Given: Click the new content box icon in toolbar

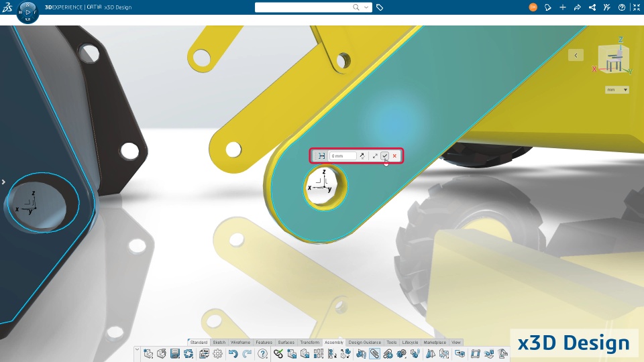Looking at the screenshot, I should click(148, 354).
